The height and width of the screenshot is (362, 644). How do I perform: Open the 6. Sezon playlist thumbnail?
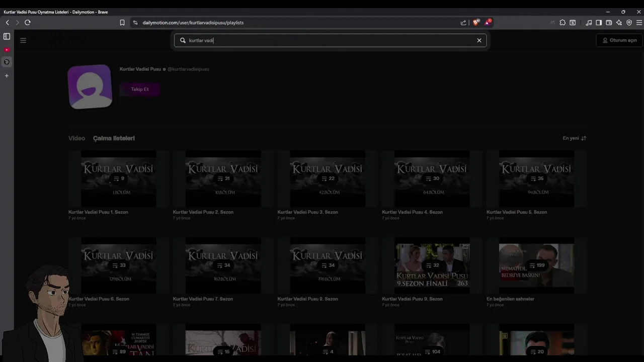click(118, 265)
